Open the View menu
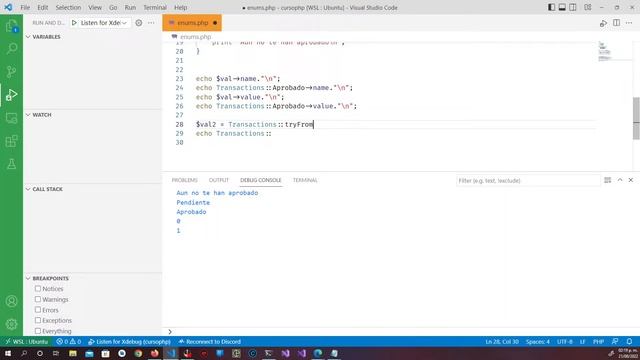 [95, 7]
